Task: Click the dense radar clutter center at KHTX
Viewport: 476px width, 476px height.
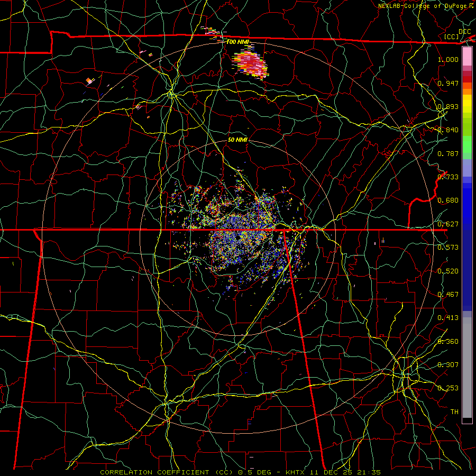Action: [x=237, y=237]
